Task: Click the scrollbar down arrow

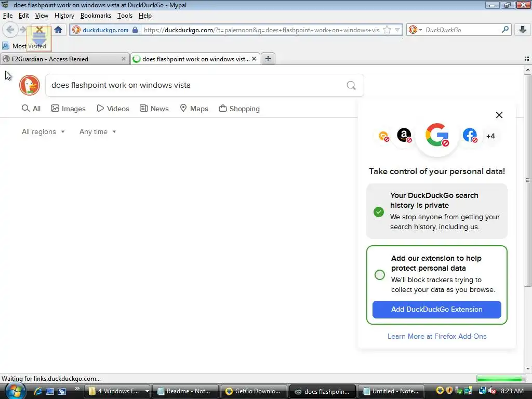Action: 528,369
